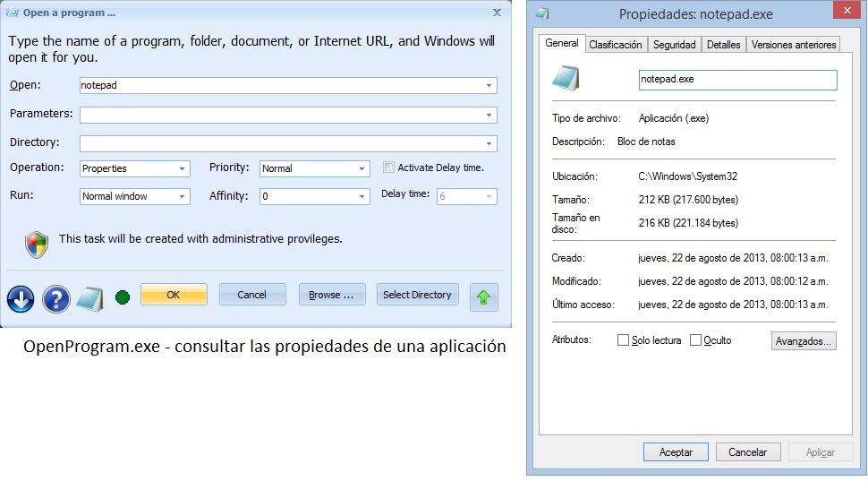Check the Solo lectura attribute

[x=624, y=339]
